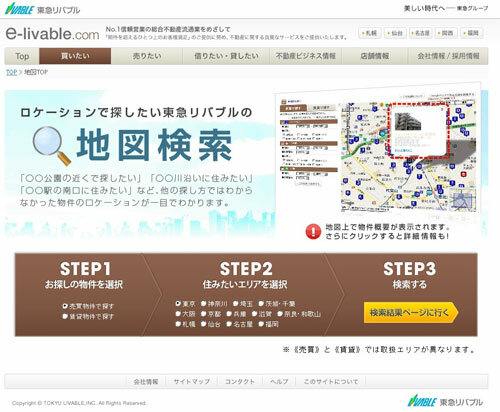Image resolution: width=500 pixels, height=412 pixels.
Task: Click the ※《売買》と《賃貸》 area note
Action: coord(379,349)
